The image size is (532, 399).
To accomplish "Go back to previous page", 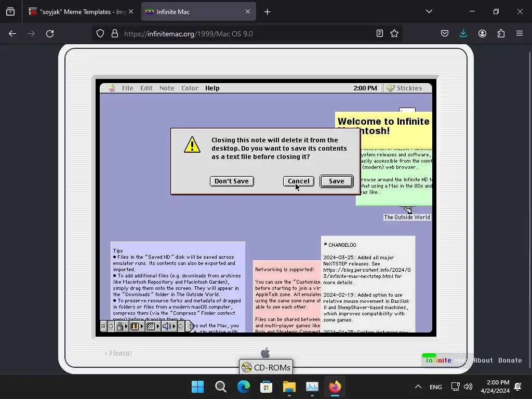I will [x=12, y=34].
